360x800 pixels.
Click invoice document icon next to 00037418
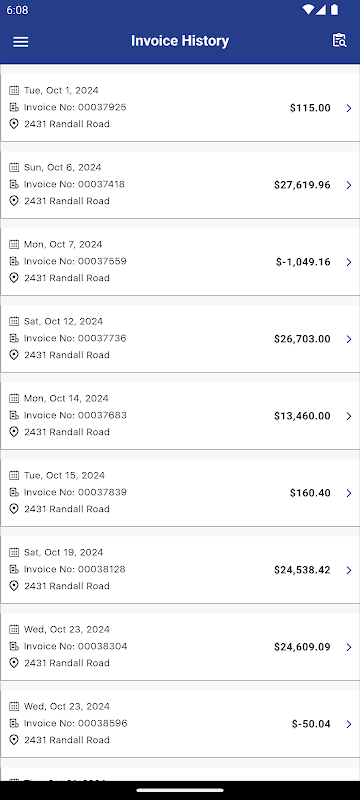click(x=14, y=184)
